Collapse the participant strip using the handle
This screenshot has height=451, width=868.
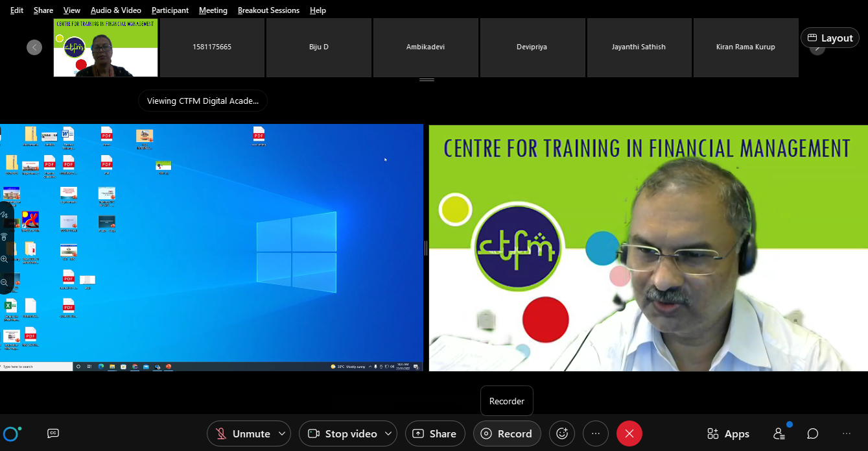point(427,80)
